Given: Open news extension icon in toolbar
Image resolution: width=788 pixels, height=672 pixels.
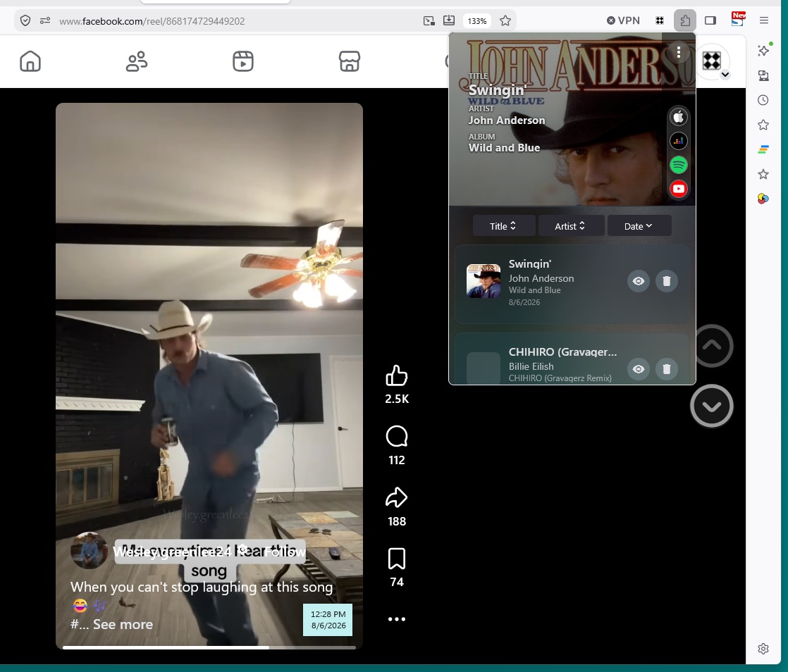Looking at the screenshot, I should point(738,19).
